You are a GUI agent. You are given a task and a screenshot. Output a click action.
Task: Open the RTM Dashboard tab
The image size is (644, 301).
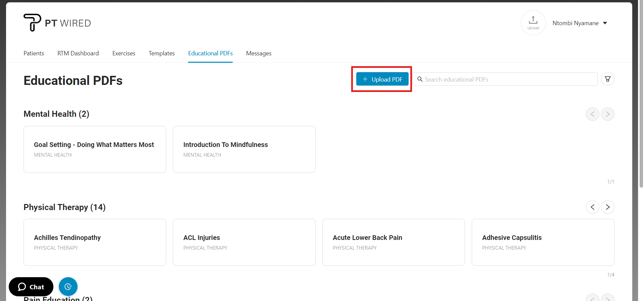click(x=78, y=53)
